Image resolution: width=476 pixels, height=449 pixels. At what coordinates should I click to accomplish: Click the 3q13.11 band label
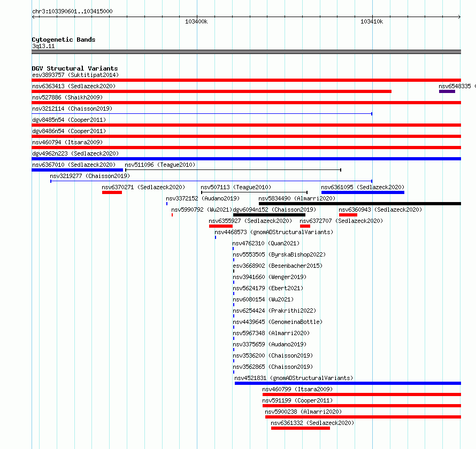coord(43,46)
